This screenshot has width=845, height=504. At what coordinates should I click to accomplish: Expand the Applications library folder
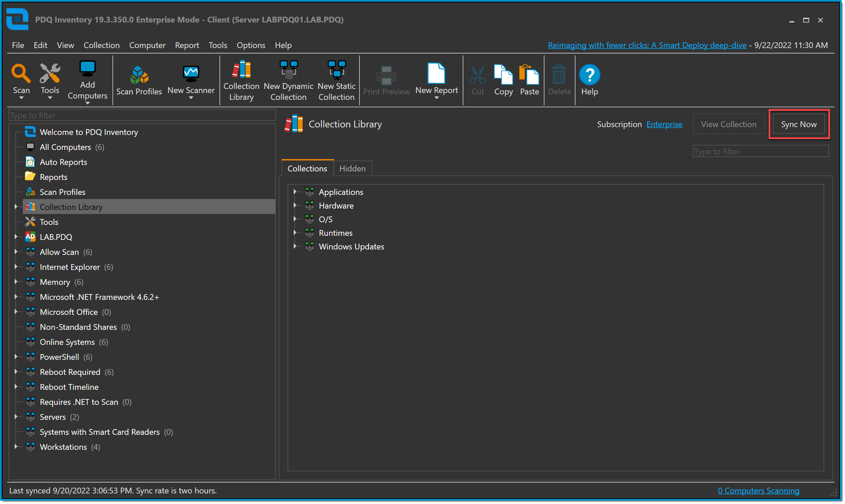[295, 192]
